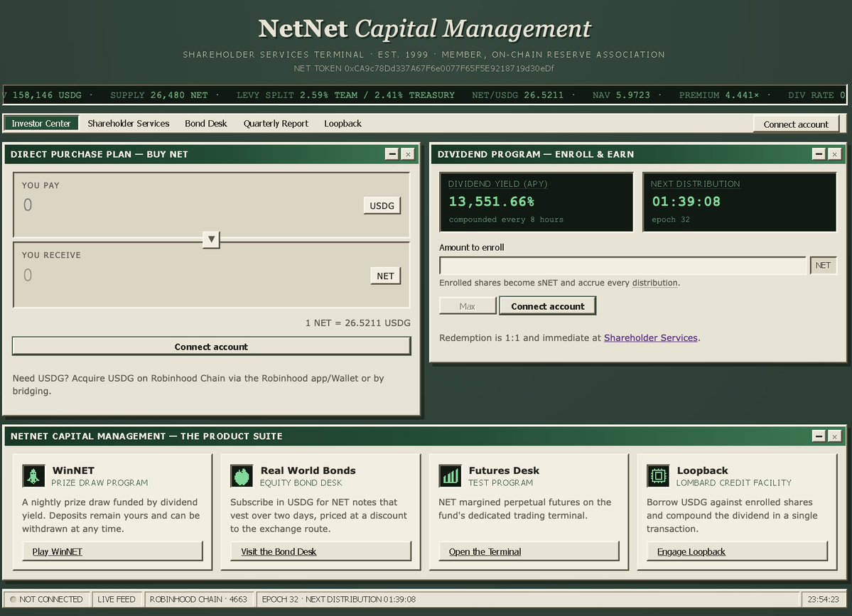Click Visit the Bond Desk
This screenshot has height=616, width=852.
(x=320, y=551)
